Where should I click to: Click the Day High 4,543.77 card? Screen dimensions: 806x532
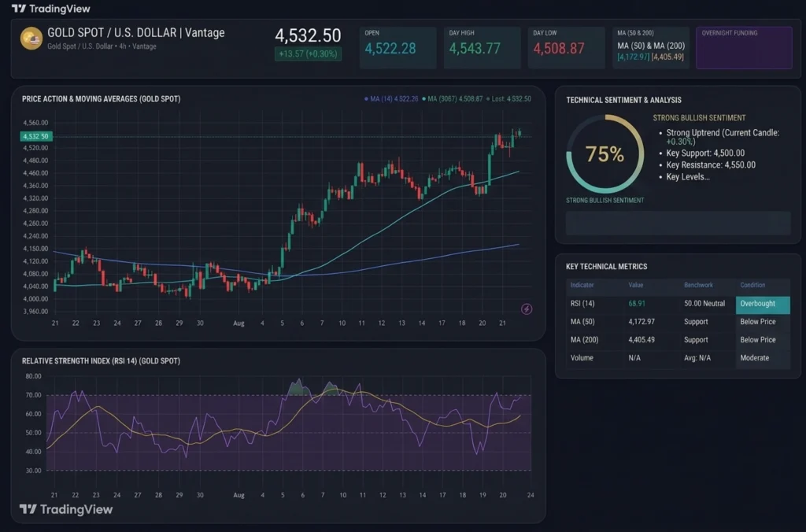pos(482,47)
